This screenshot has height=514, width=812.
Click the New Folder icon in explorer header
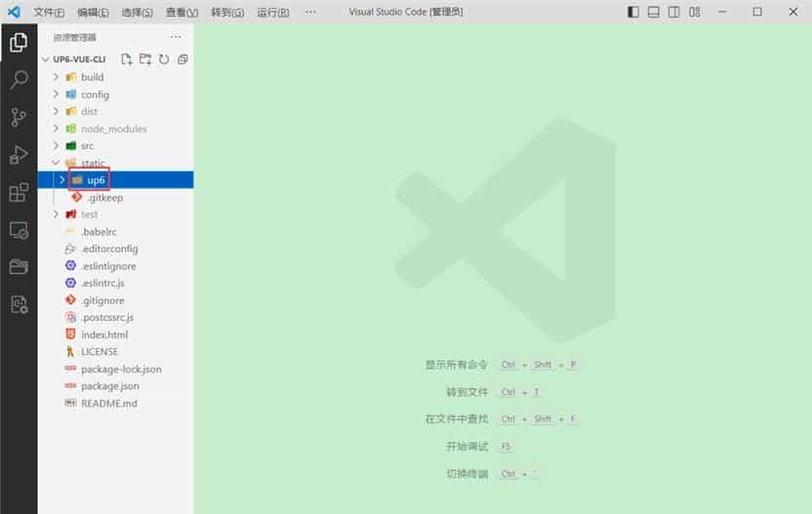coord(145,59)
